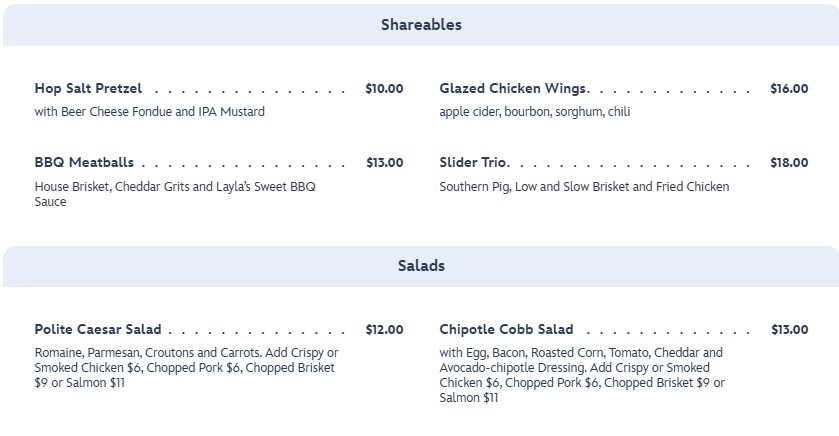This screenshot has width=839, height=436.
Task: Open the BBQ Meatballs menu item
Action: [84, 163]
